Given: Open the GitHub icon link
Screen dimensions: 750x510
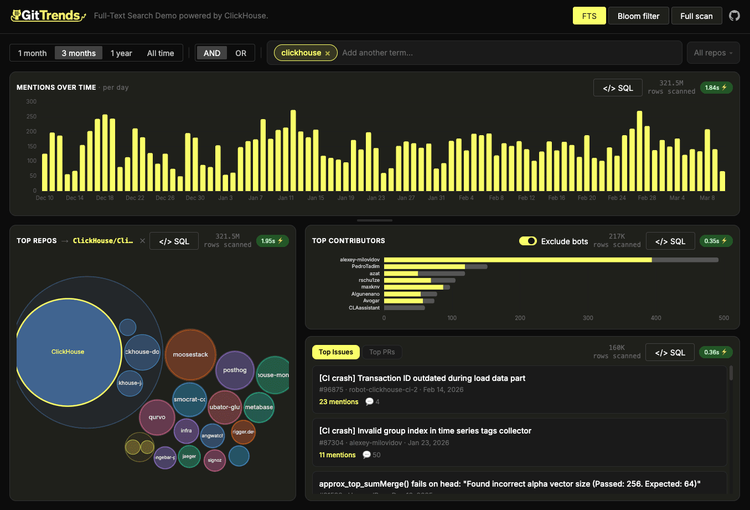Looking at the screenshot, I should tap(734, 16).
